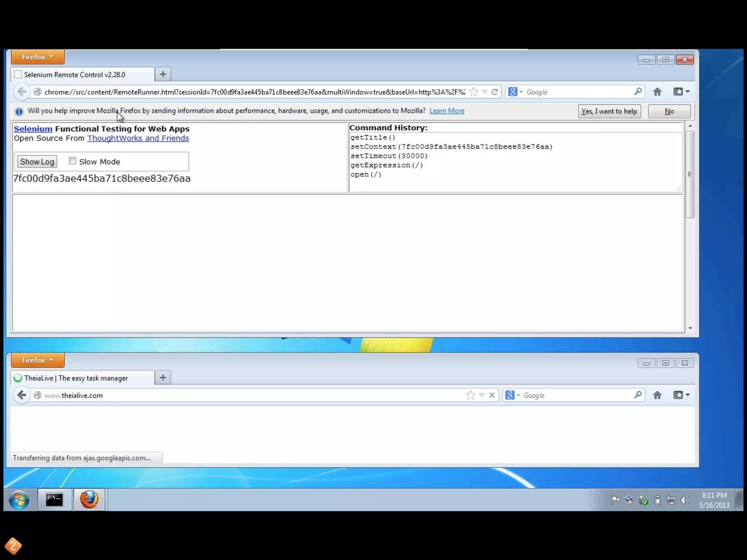Click No on telemetry prompt
Viewport: 747px width, 560px height.
click(x=669, y=111)
